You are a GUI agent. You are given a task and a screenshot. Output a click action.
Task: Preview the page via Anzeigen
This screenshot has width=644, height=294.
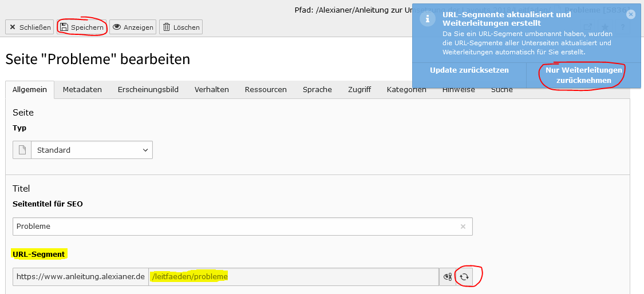pos(133,27)
